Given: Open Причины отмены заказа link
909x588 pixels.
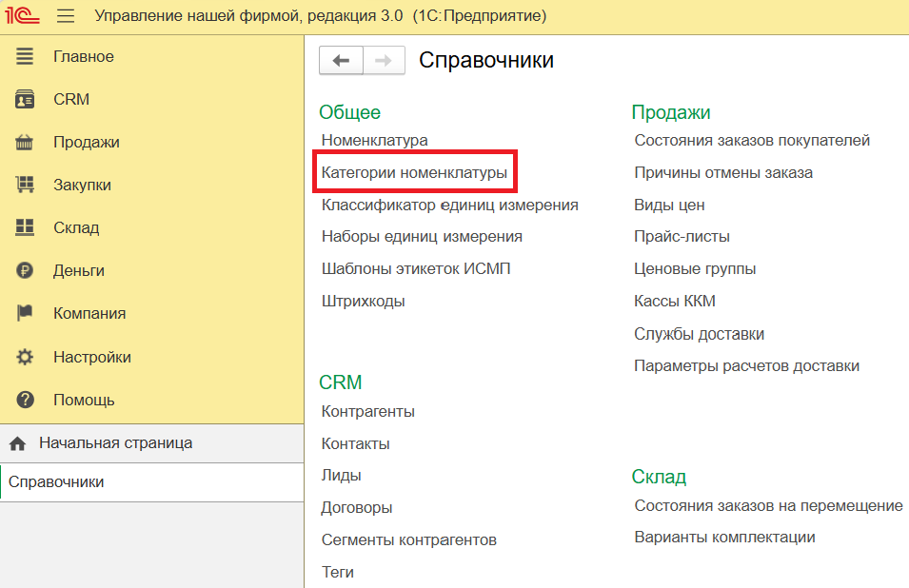Looking at the screenshot, I should click(723, 172).
